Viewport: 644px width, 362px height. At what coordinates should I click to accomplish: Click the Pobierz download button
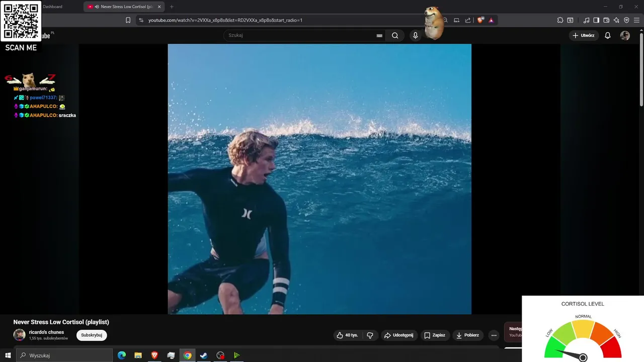point(467,335)
